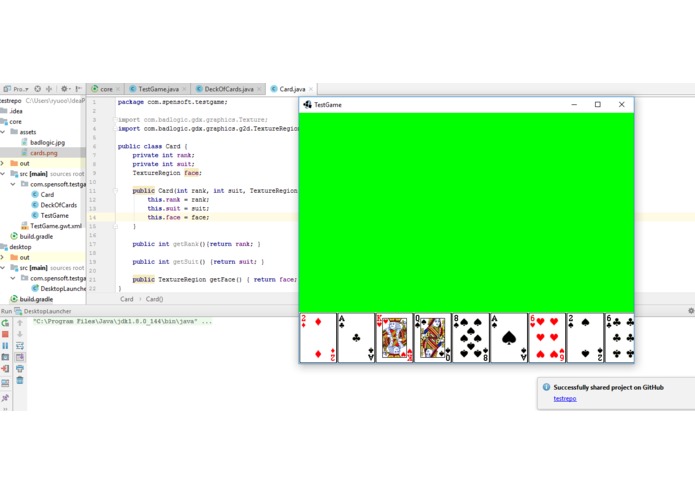Select cards.png in assets
This screenshot has width=695, height=494.
pyautogui.click(x=39, y=153)
